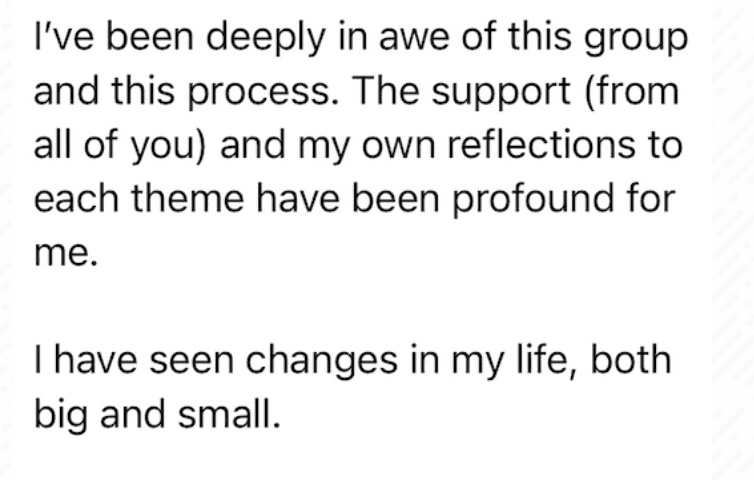Click the parenthetical word "(from"
Viewport: 754px width, 480px height.
[631, 92]
